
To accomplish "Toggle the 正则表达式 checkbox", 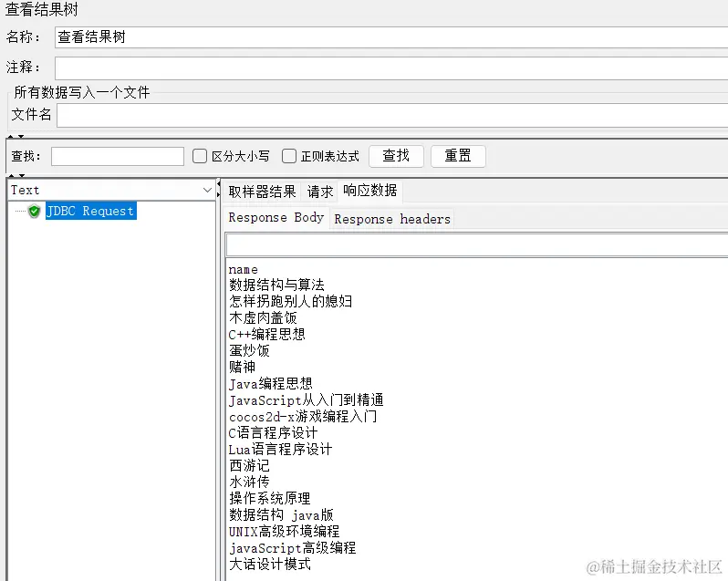I will (x=289, y=156).
